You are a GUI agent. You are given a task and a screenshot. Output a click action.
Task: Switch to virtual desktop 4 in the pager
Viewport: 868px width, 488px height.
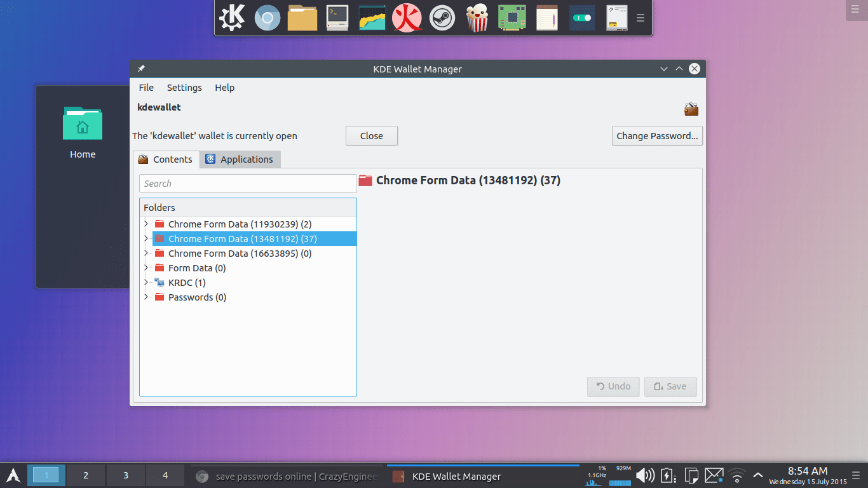click(x=165, y=475)
